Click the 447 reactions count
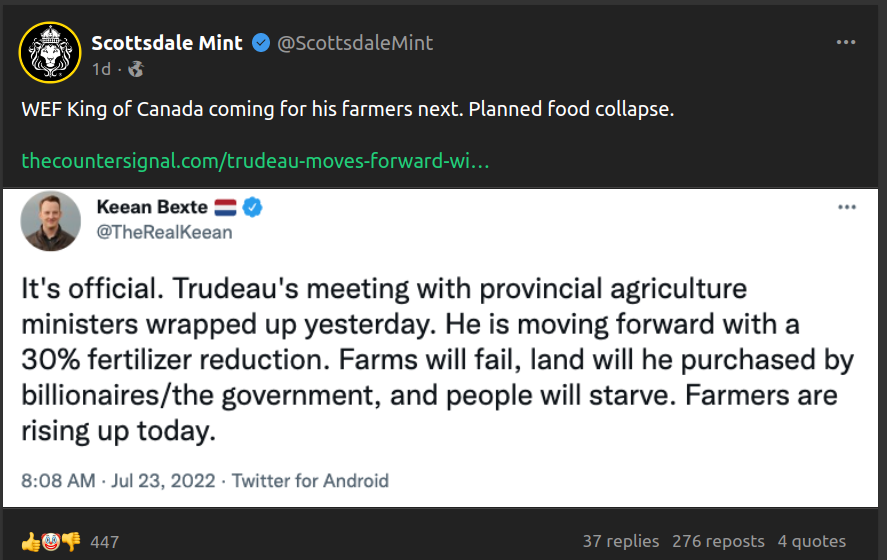The height and width of the screenshot is (560, 887). tap(104, 542)
